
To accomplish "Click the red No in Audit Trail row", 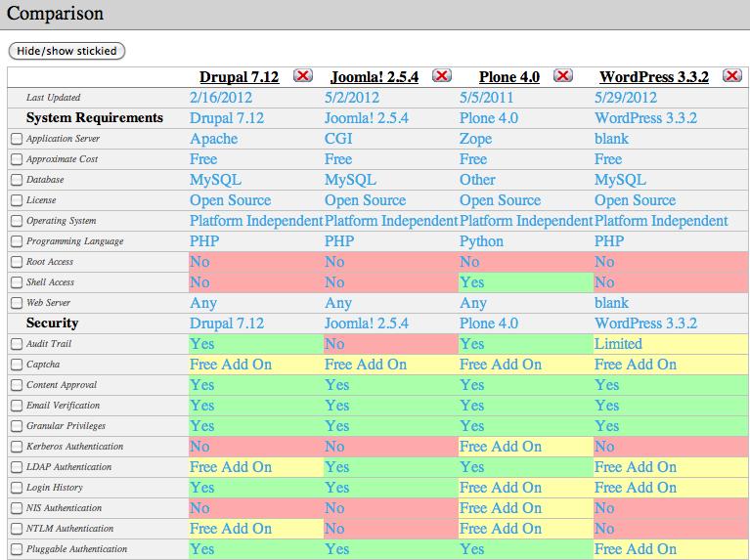I will (334, 344).
